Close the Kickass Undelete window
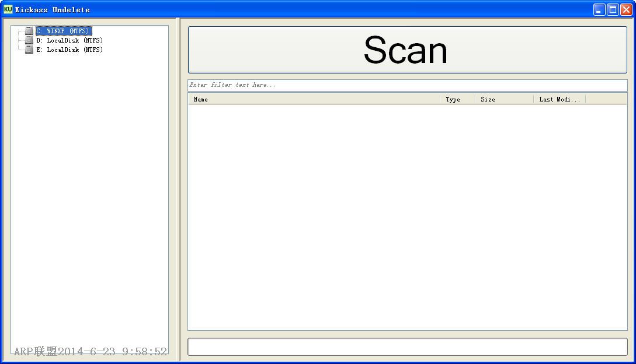Image resolution: width=636 pixels, height=364 pixels. (626, 9)
